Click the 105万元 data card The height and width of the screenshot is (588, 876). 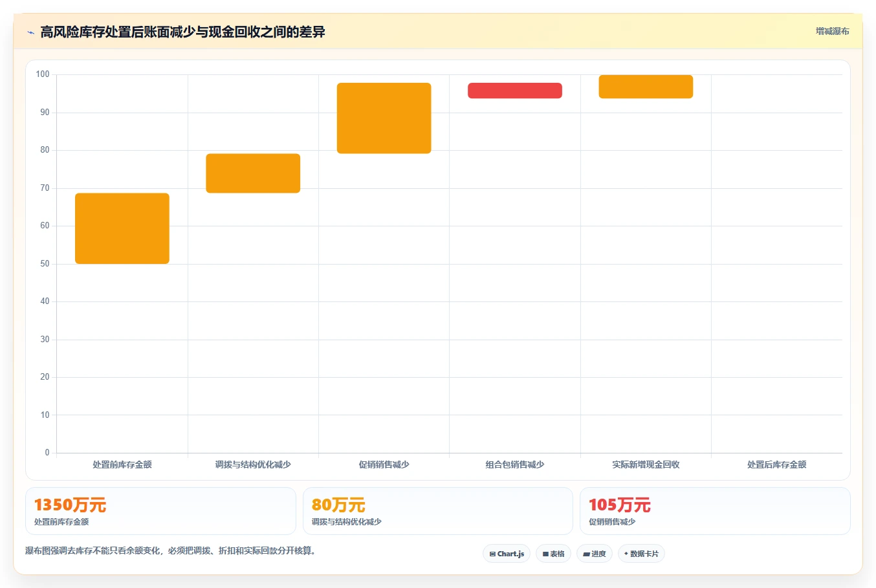[x=715, y=511]
